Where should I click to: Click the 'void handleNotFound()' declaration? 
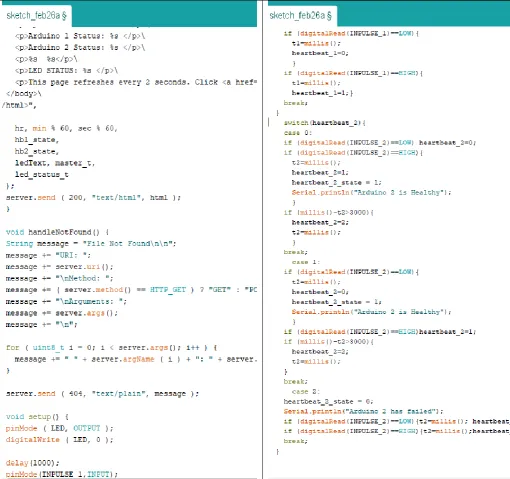[57, 232]
